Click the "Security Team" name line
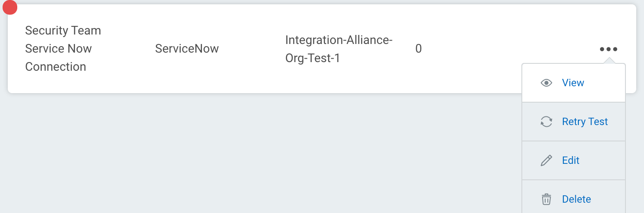The height and width of the screenshot is (213, 644). [x=63, y=31]
